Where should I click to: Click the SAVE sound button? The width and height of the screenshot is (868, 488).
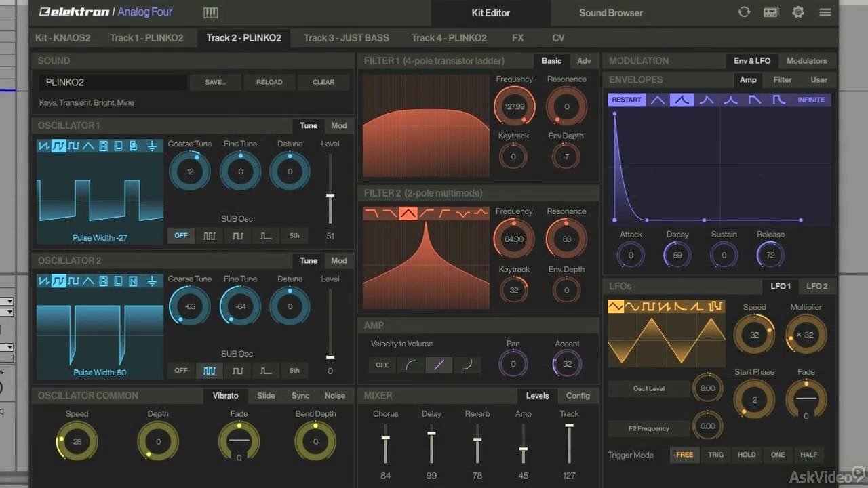(x=215, y=82)
